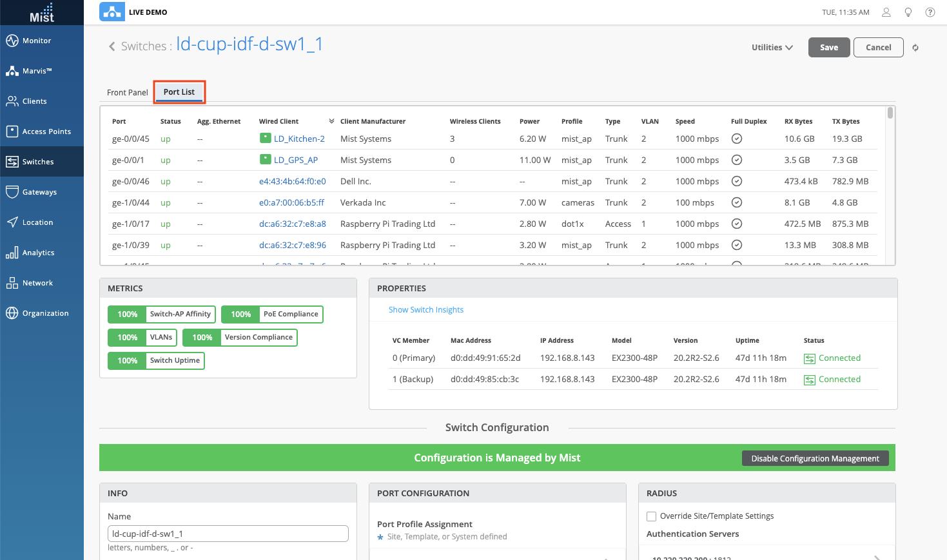Screen dimensions: 947x560
Task: Open the Monitor sidebar icon
Action: 12,41
